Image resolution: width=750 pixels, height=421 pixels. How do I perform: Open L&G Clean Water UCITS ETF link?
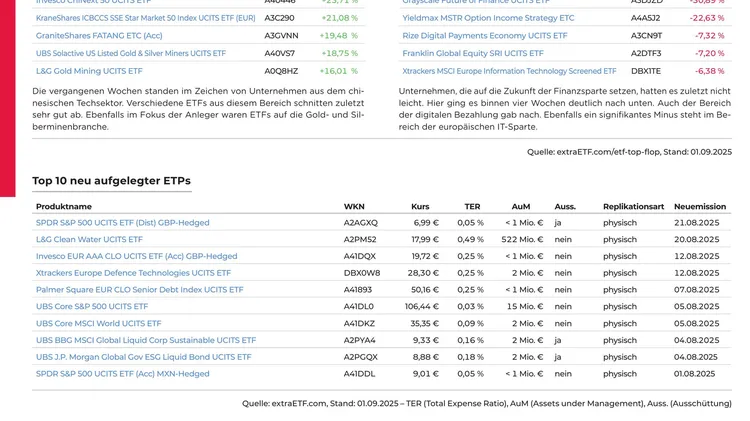click(x=89, y=240)
